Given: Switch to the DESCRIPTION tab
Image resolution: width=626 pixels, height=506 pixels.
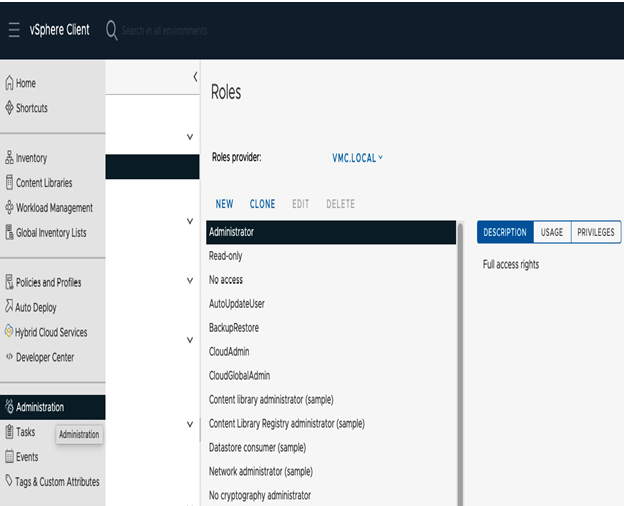Looking at the screenshot, I should (505, 232).
